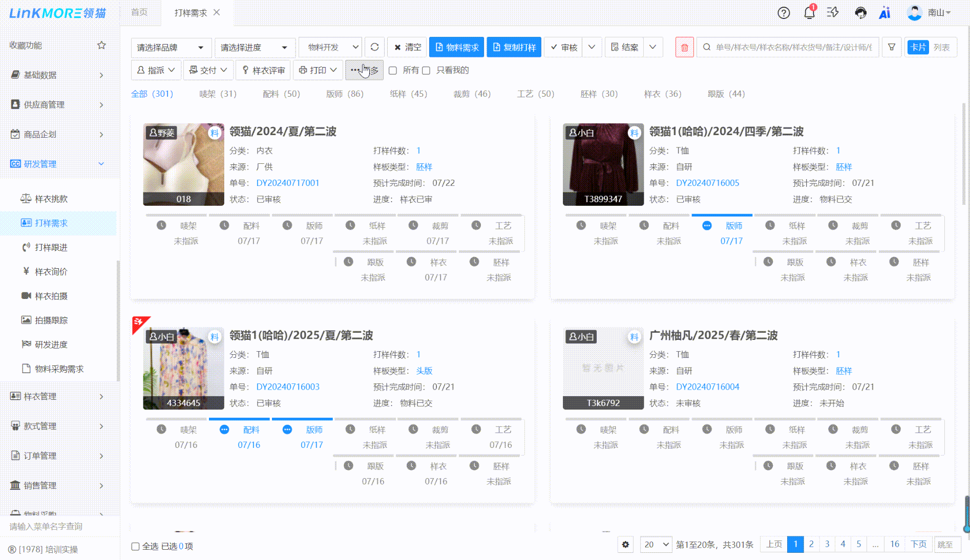
Task: Open pagination settings gear icon
Action: (x=625, y=544)
